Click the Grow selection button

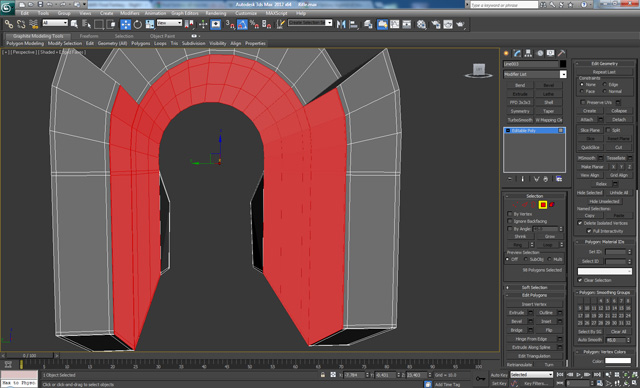click(549, 236)
